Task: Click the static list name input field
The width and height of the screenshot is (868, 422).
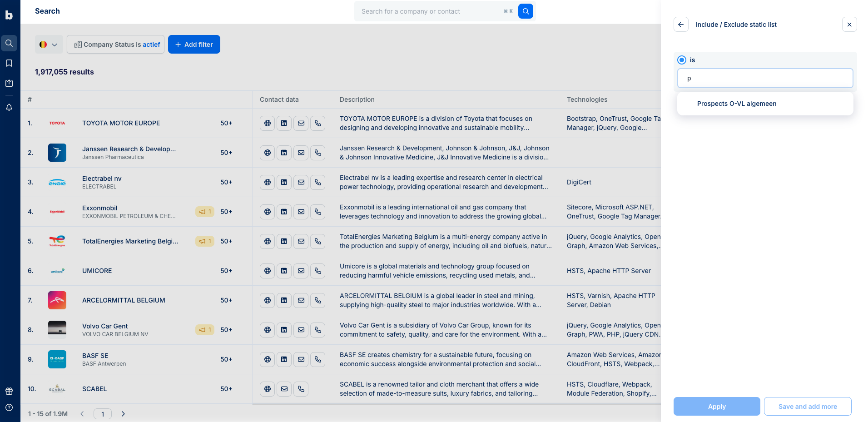Action: pyautogui.click(x=765, y=78)
